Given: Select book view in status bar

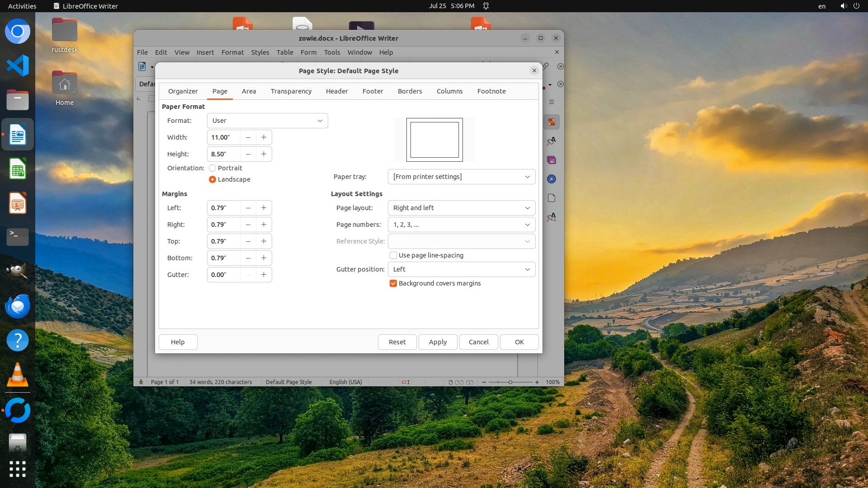Looking at the screenshot, I should 470,382.
